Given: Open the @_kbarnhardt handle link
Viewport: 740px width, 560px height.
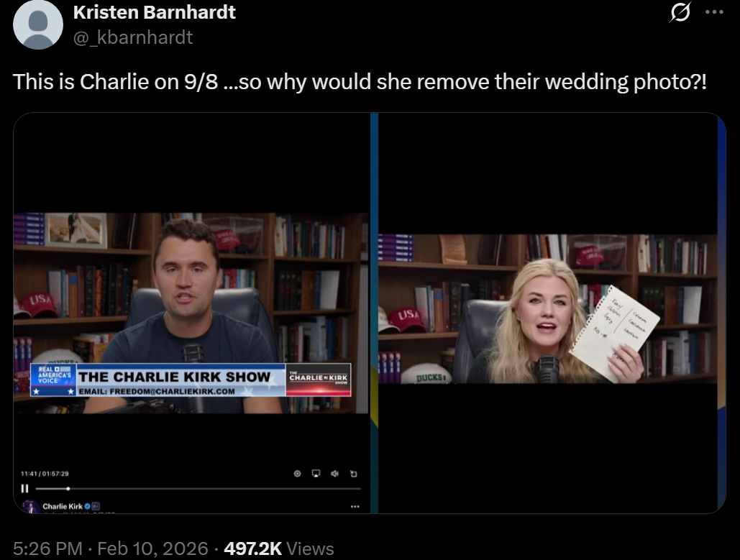Looking at the screenshot, I should 133,37.
